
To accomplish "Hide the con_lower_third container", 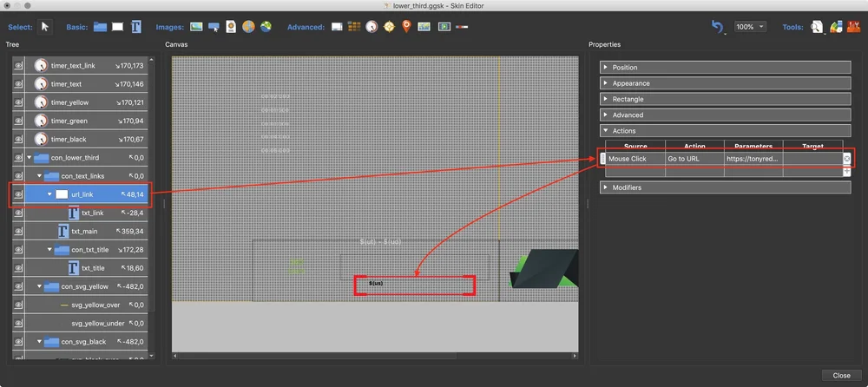I will [18, 158].
